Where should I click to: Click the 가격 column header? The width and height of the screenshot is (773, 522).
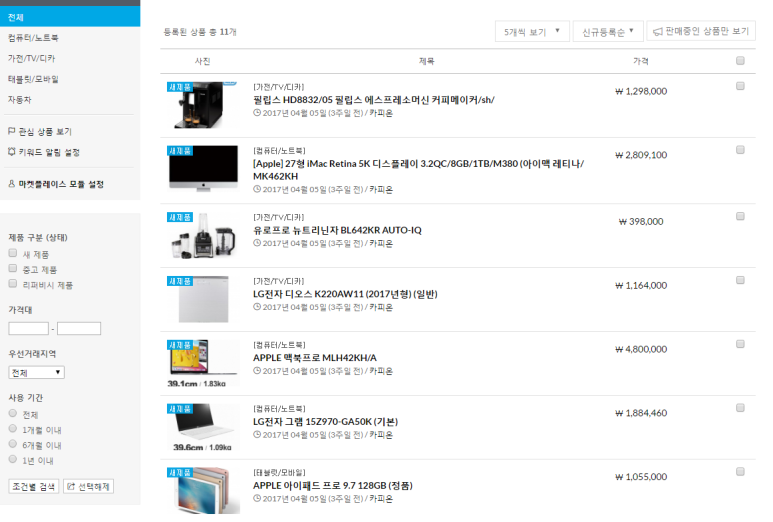[641, 61]
